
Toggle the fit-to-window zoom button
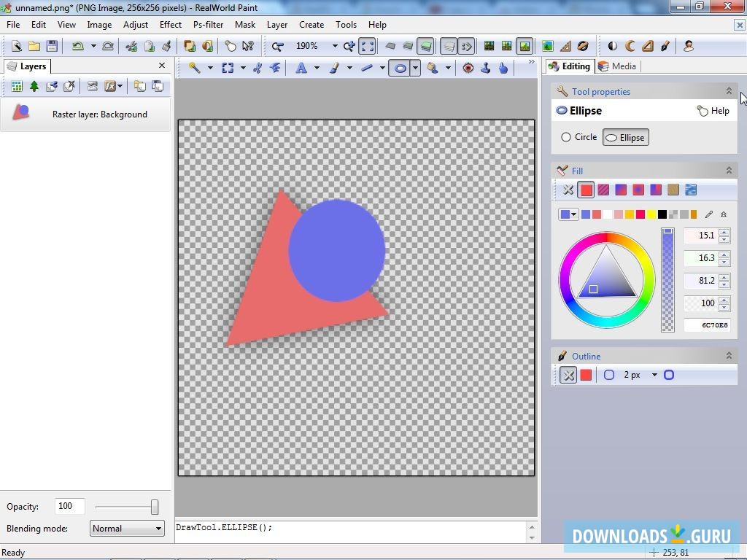[366, 46]
